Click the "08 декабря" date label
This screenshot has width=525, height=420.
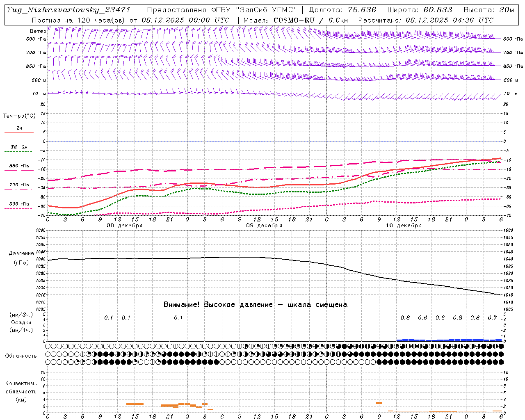point(125,226)
